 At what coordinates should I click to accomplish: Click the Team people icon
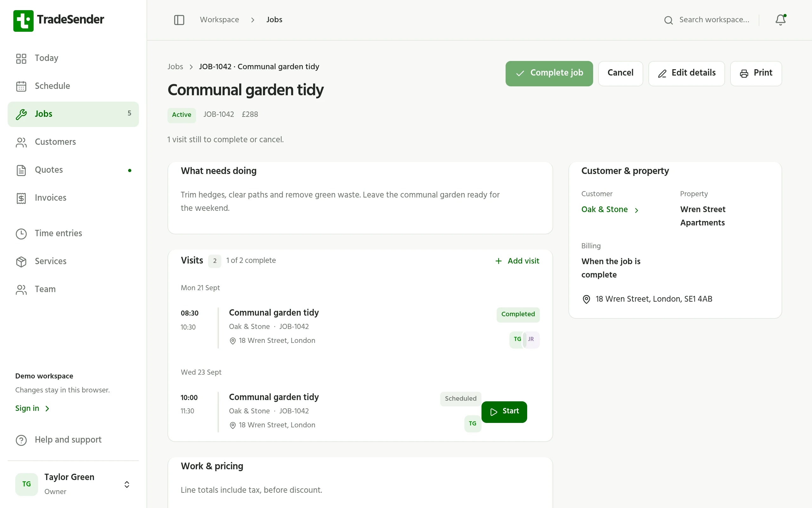point(21,290)
